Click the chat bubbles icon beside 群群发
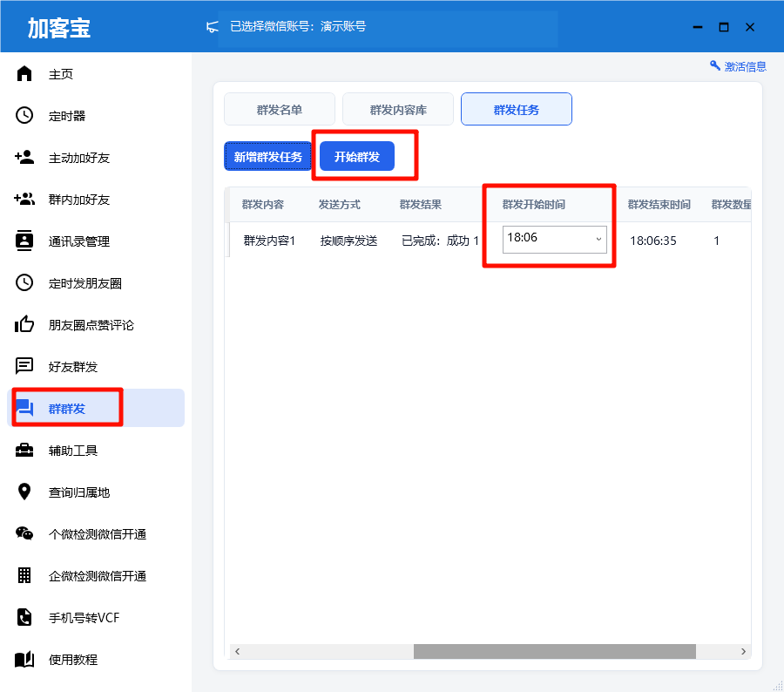Viewport: 784px width, 692px height. point(24,408)
